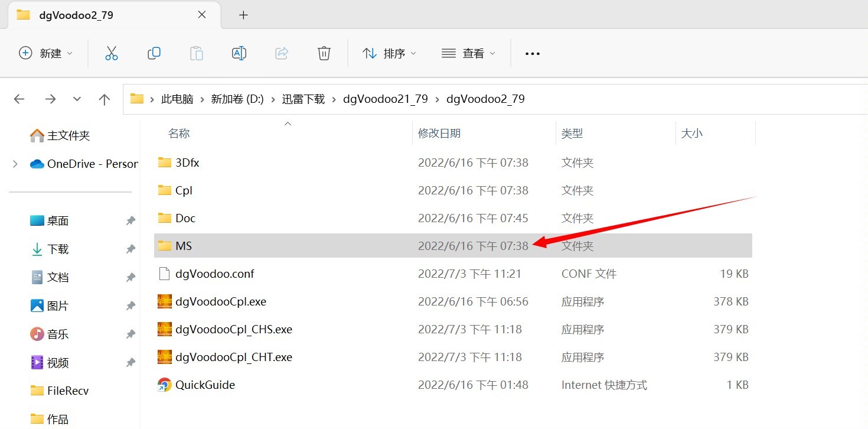Unpin 下载 using its pin icon

tap(130, 249)
